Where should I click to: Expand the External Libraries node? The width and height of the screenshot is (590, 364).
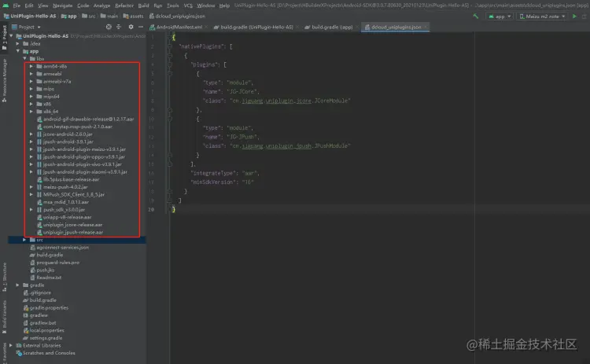point(11,345)
